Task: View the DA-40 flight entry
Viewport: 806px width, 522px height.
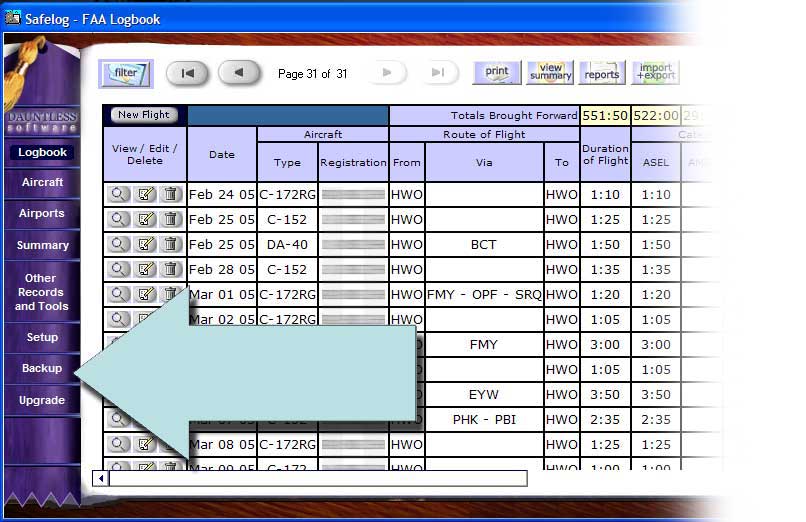Action: [x=118, y=244]
